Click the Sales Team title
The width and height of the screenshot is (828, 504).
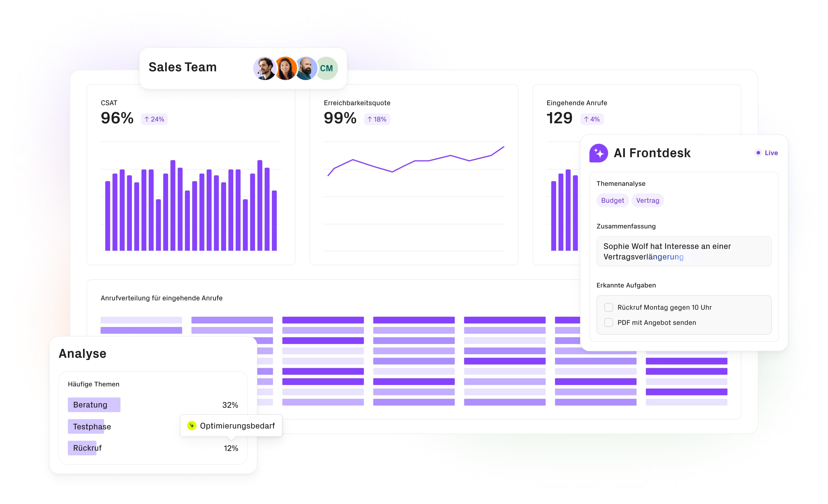click(182, 67)
